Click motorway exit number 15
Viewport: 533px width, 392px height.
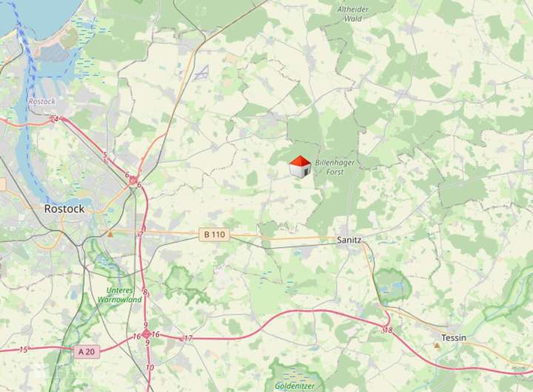click(24, 350)
